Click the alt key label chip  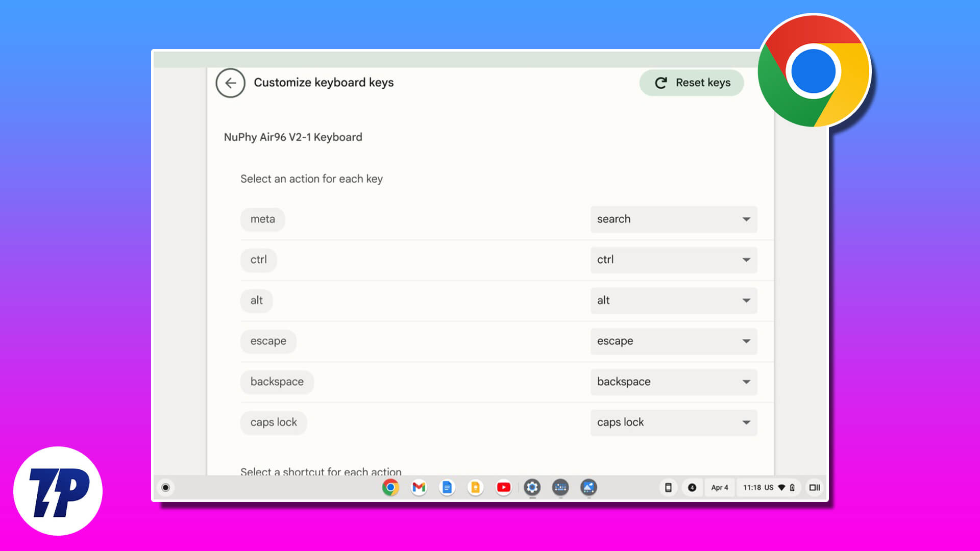pos(256,300)
